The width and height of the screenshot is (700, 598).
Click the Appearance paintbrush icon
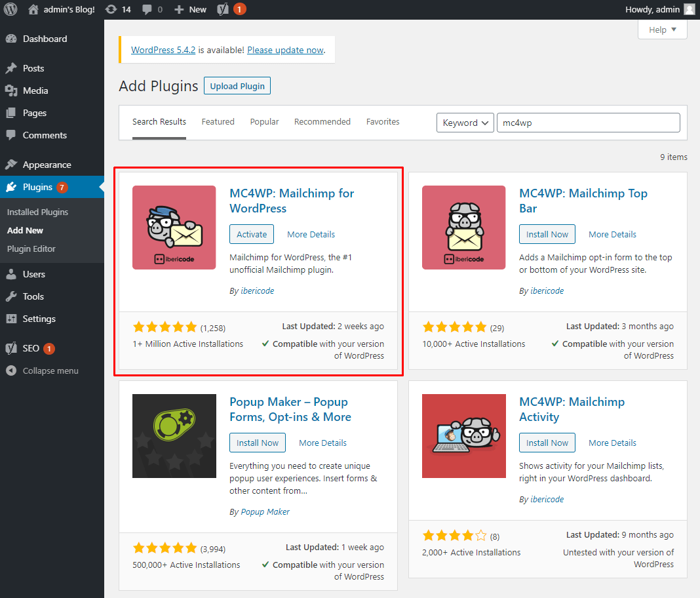[x=11, y=165]
